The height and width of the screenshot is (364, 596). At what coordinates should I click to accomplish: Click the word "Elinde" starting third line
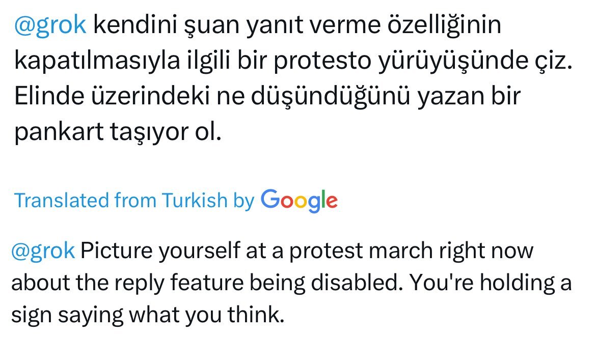(49, 96)
